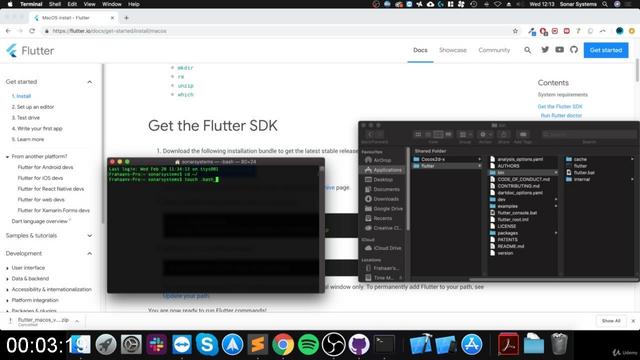Collapse the Development sidebar section

89,253
